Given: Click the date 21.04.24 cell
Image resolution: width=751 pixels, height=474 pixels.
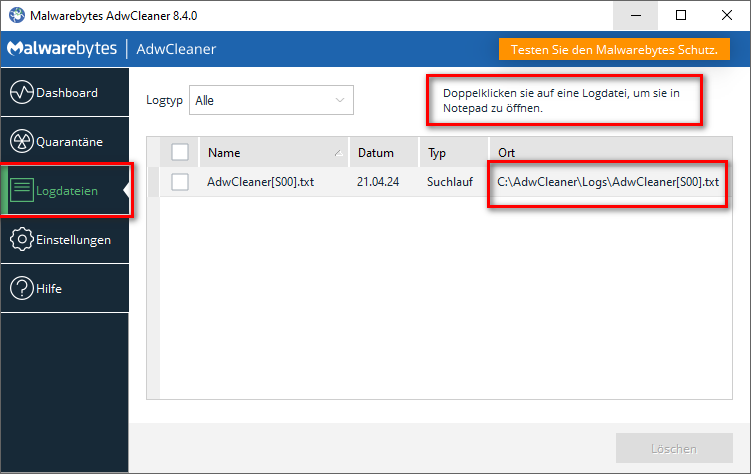Looking at the screenshot, I should (378, 182).
